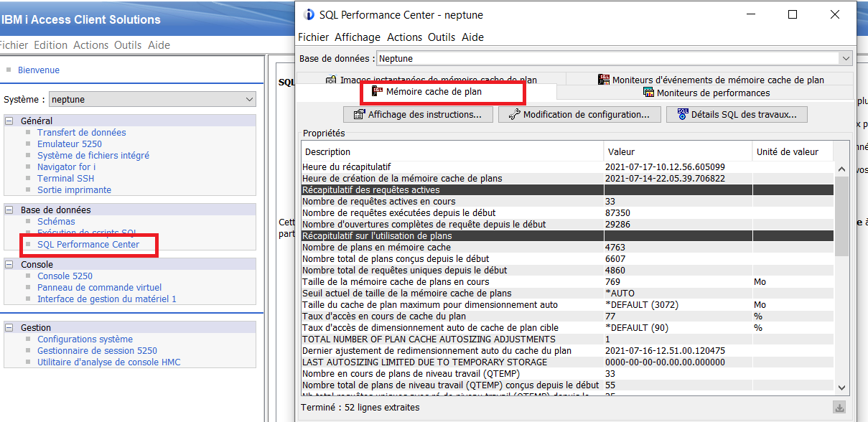Launch Emulateur 5250

[70, 144]
